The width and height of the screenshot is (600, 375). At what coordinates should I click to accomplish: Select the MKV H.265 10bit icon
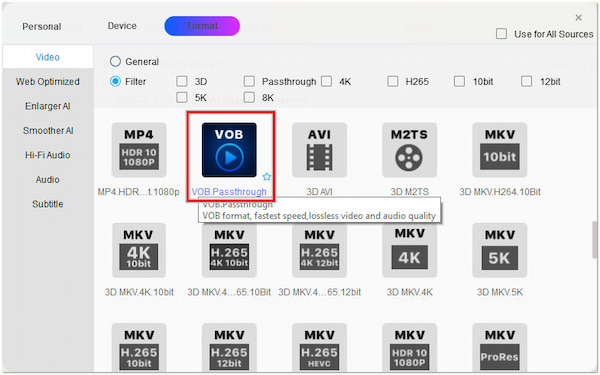[139, 347]
